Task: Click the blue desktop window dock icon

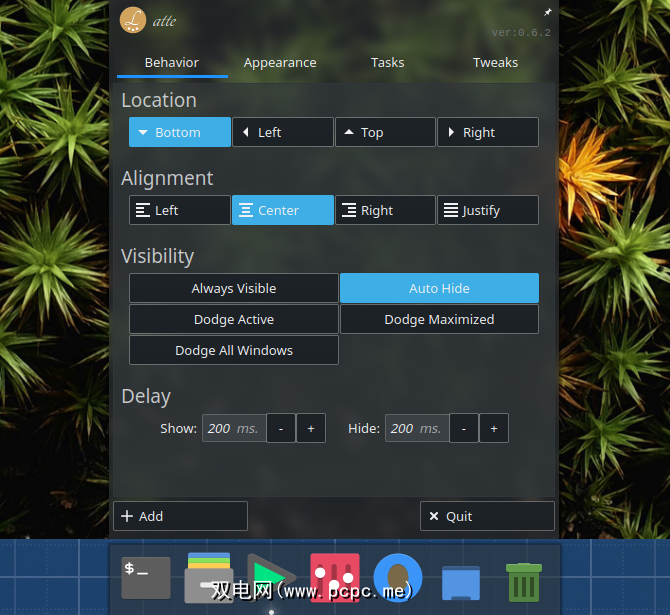Action: tap(461, 583)
